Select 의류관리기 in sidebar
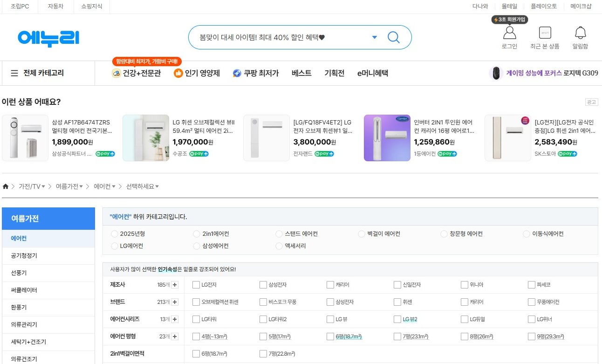 48,324
